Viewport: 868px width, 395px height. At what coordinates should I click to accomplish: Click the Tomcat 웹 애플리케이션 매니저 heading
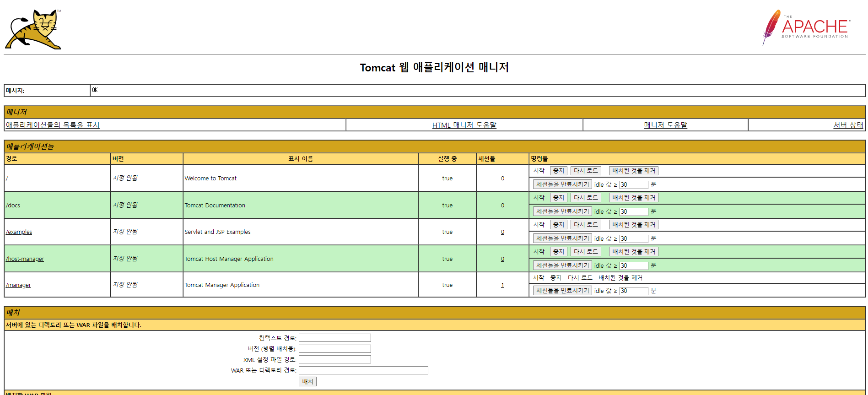(434, 68)
